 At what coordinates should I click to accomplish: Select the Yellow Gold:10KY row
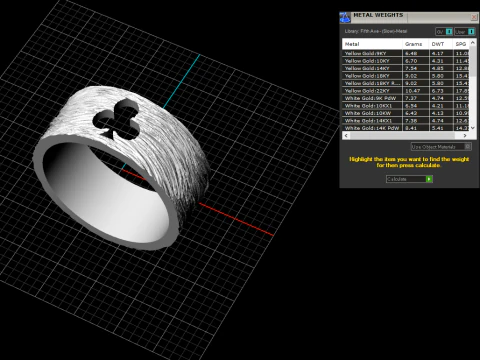tap(405, 61)
